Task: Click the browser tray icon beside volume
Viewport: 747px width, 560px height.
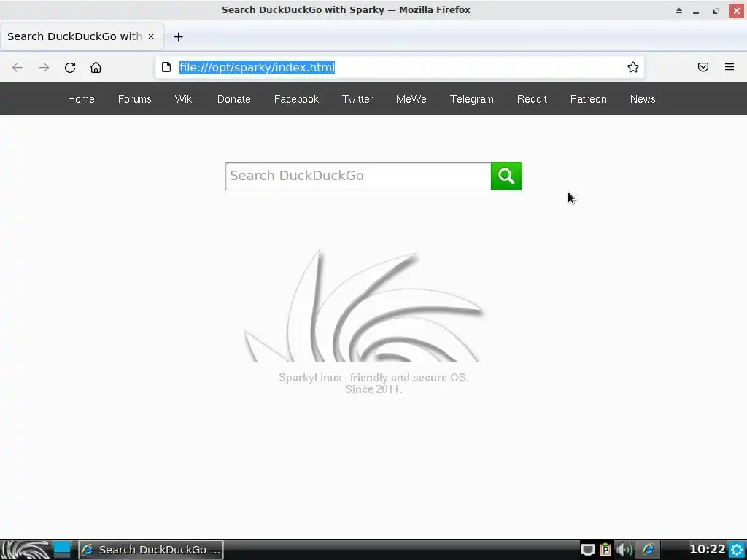Action: click(648, 550)
